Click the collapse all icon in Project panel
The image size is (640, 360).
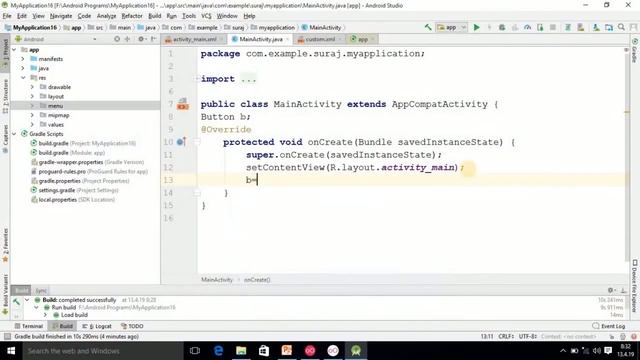point(127,39)
